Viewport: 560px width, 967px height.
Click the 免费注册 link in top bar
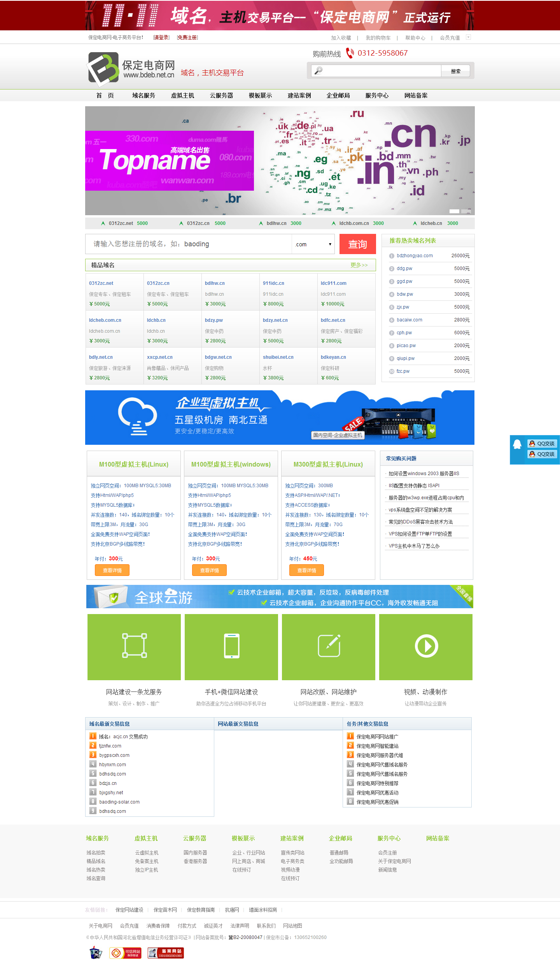pos(187,38)
